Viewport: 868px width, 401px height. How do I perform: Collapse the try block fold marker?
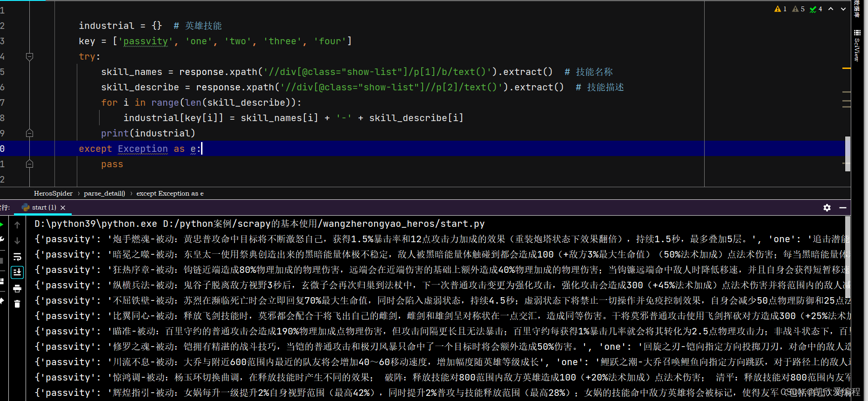click(x=29, y=56)
